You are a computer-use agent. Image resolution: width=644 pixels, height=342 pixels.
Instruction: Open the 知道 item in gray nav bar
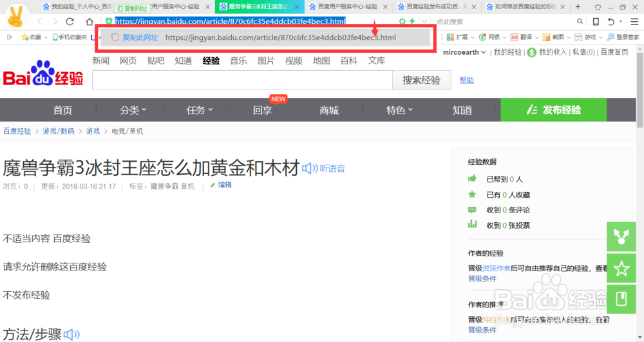point(462,110)
